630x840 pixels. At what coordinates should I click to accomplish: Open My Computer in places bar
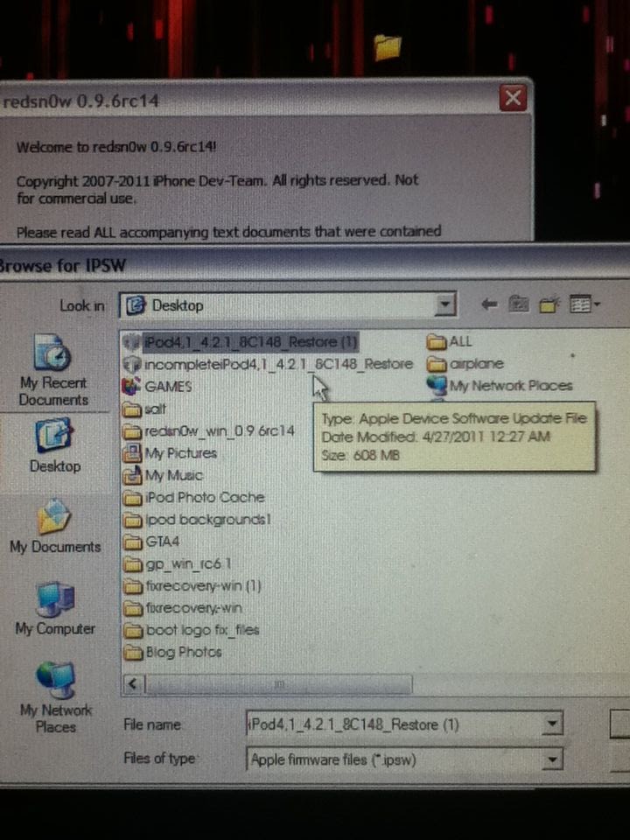(55, 609)
